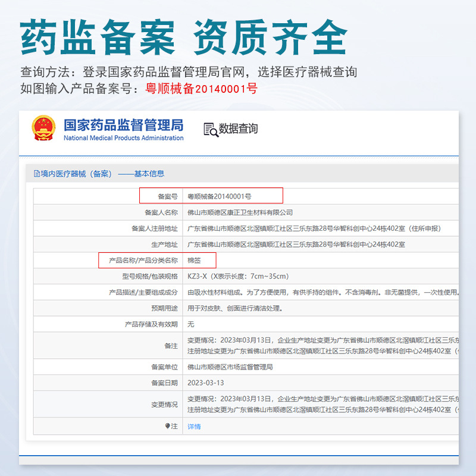Image resolution: width=476 pixels, height=476 pixels.
Task: Click the 数据查询 label
Action: pos(239,129)
